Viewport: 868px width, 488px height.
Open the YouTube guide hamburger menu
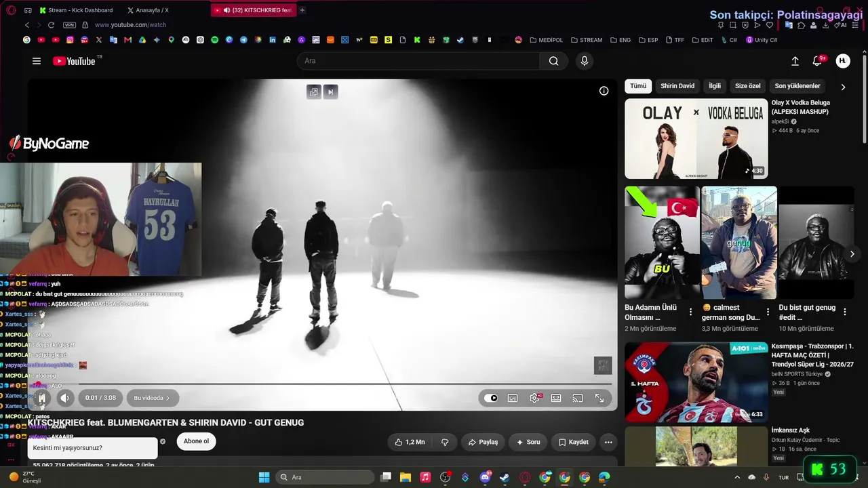tap(37, 61)
